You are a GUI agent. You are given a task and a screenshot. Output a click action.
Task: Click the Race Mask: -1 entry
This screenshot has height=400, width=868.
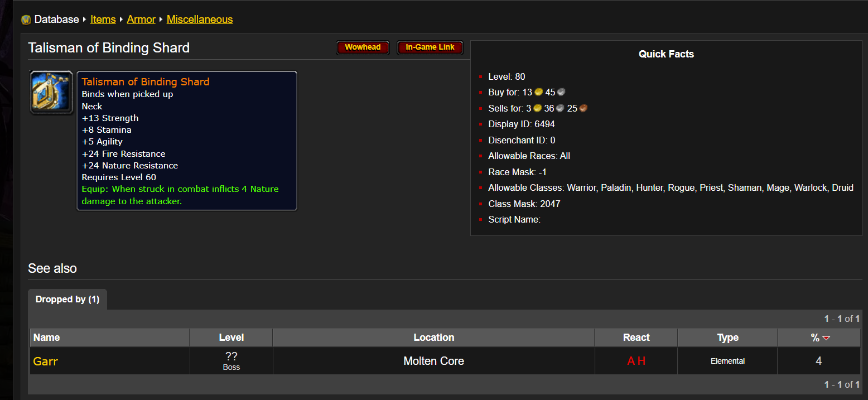[517, 172]
